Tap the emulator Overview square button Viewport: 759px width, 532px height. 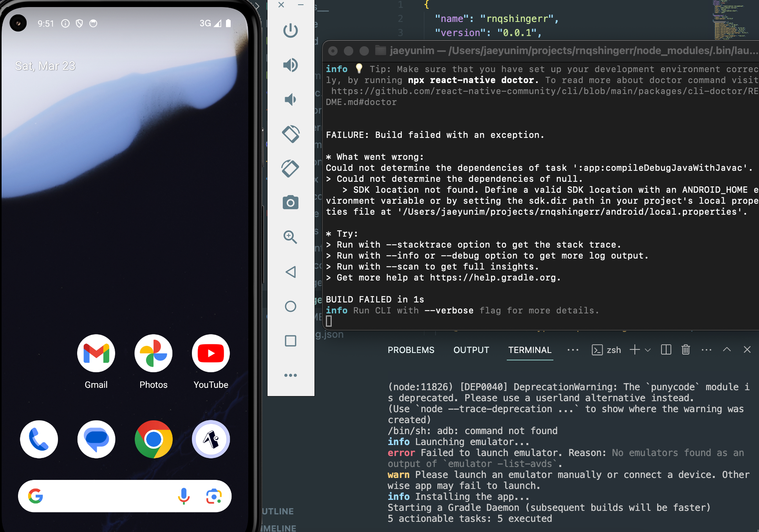(x=291, y=341)
